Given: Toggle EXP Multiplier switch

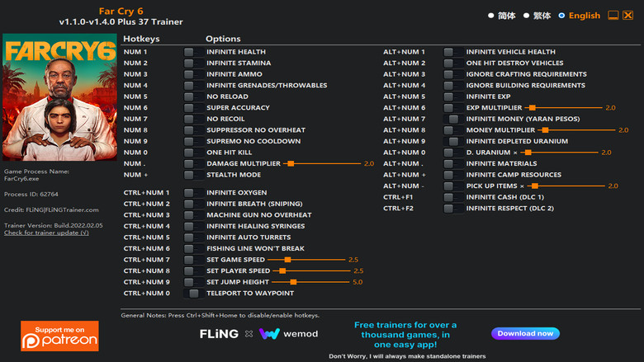Looking at the screenshot, I should click(453, 108).
